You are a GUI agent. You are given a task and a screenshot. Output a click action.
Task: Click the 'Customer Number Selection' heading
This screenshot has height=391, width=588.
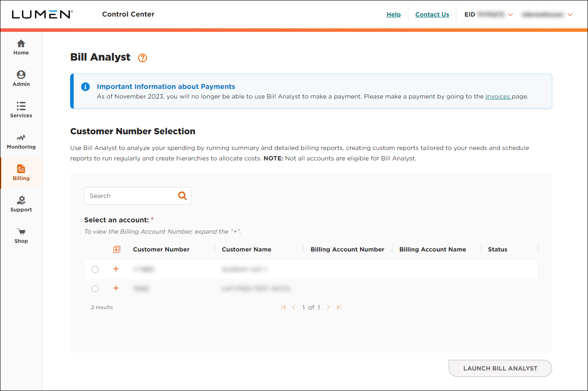coord(133,131)
